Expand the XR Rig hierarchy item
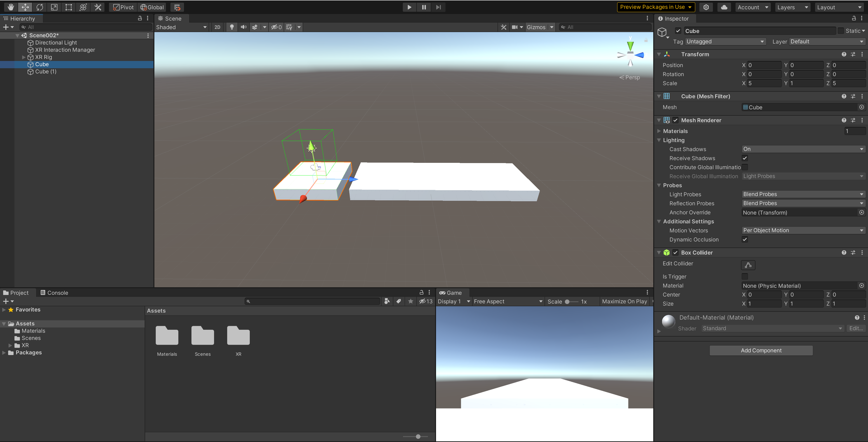Viewport: 868px width, 442px height. (24, 57)
